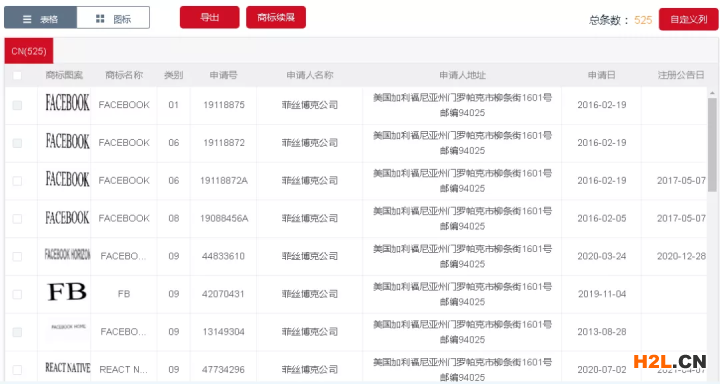Click the 商标续展 renewal button

pos(276,17)
